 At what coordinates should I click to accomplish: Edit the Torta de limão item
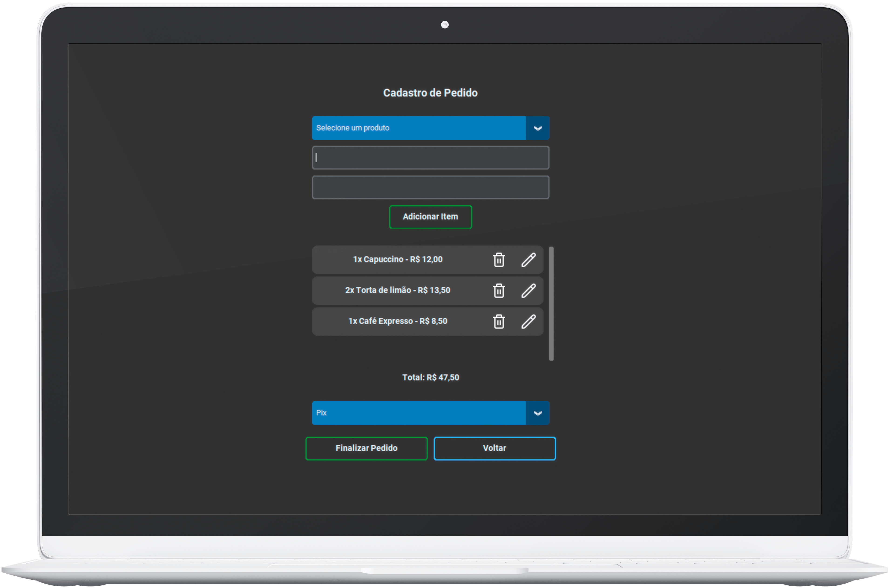click(528, 291)
